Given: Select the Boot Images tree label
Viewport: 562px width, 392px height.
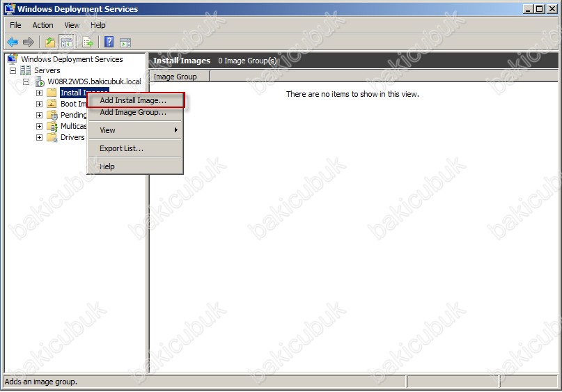Looking at the screenshot, I should pyautogui.click(x=73, y=104).
